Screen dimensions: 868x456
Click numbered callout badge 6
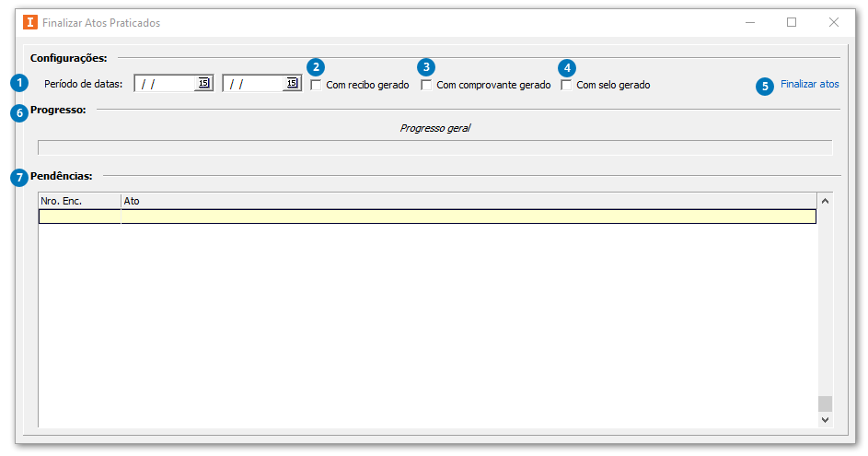[x=19, y=112]
